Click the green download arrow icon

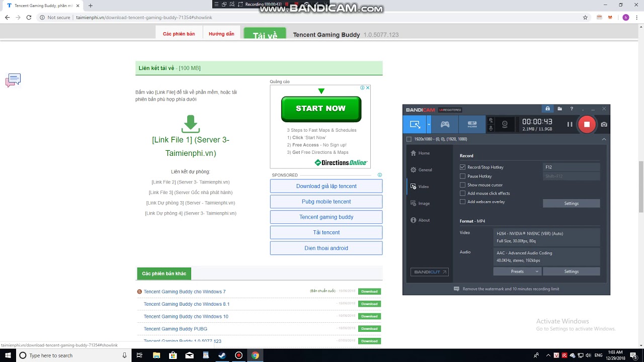pyautogui.click(x=191, y=124)
